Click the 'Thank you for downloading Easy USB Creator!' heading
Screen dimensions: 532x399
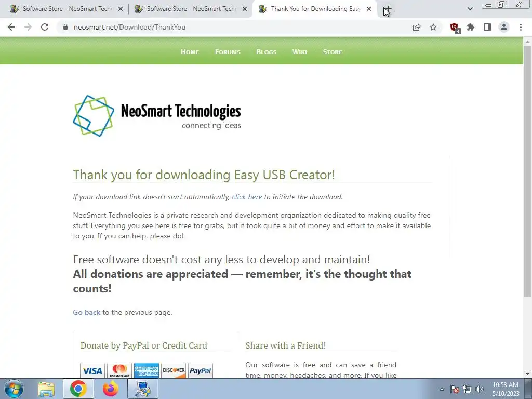(204, 175)
